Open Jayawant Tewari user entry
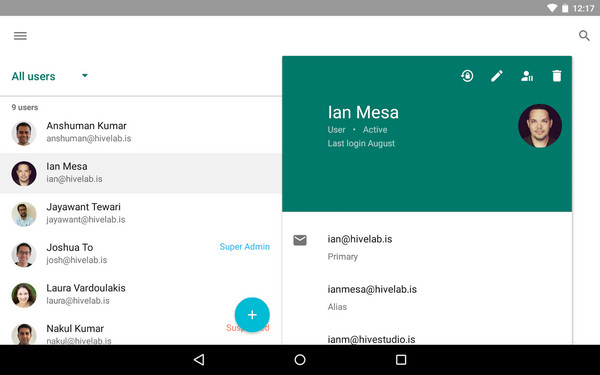 pos(141,214)
